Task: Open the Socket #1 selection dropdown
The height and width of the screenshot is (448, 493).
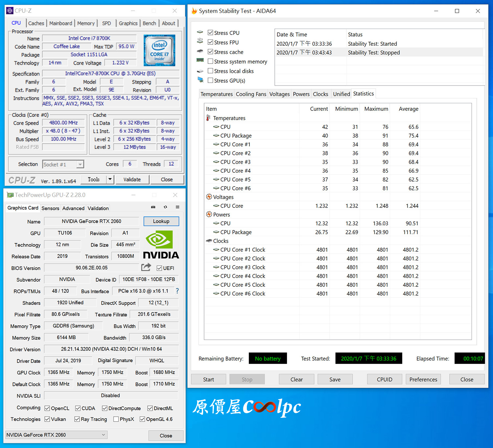Action: tap(63, 164)
